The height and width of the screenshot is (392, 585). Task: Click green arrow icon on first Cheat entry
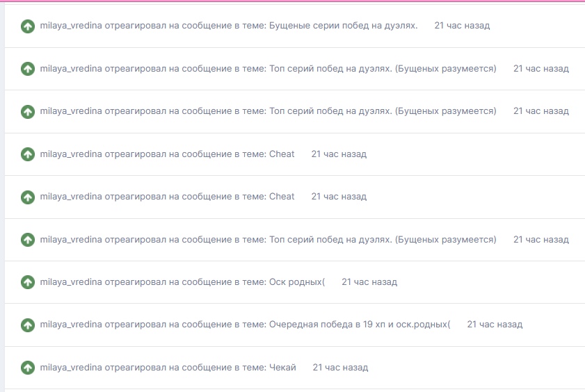pyautogui.click(x=28, y=154)
